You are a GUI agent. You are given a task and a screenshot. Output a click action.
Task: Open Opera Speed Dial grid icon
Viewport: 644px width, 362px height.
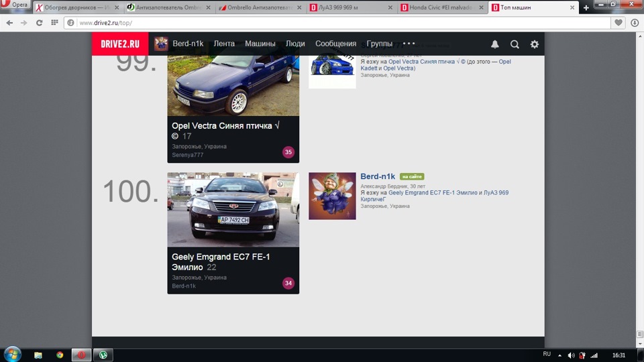[54, 23]
